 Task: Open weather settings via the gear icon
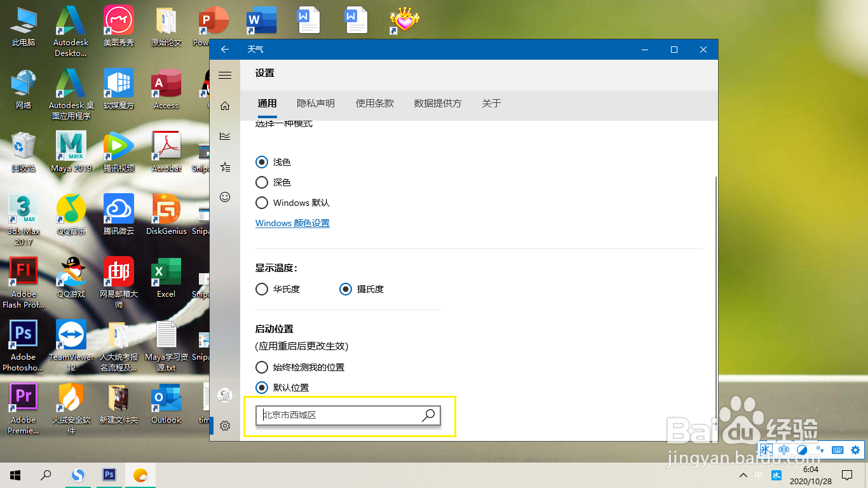(224, 426)
